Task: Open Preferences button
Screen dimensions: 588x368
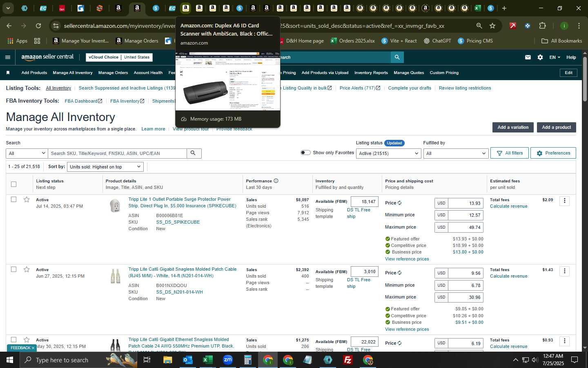Action: coord(553,153)
